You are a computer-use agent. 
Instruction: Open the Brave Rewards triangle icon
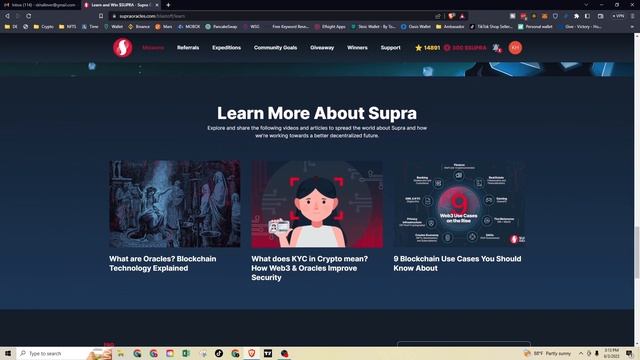coord(462,16)
